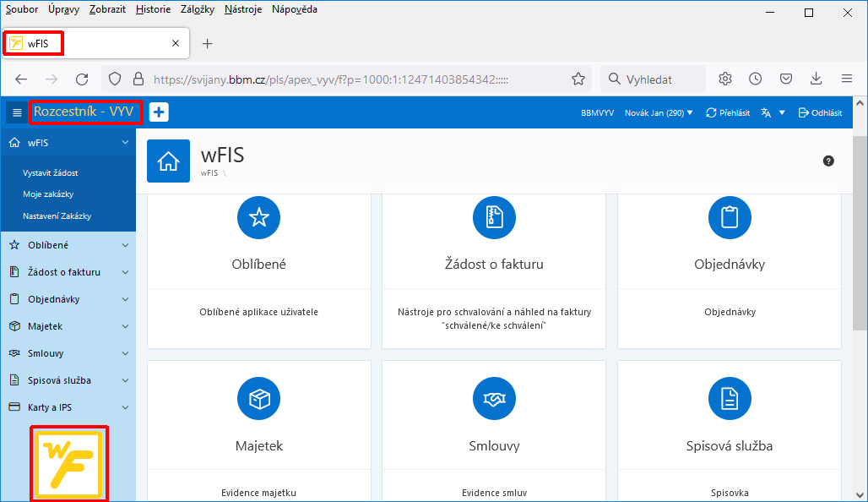Open the Smlouvy handshake card icon
Image resolution: width=868 pixels, height=502 pixels.
(494, 399)
